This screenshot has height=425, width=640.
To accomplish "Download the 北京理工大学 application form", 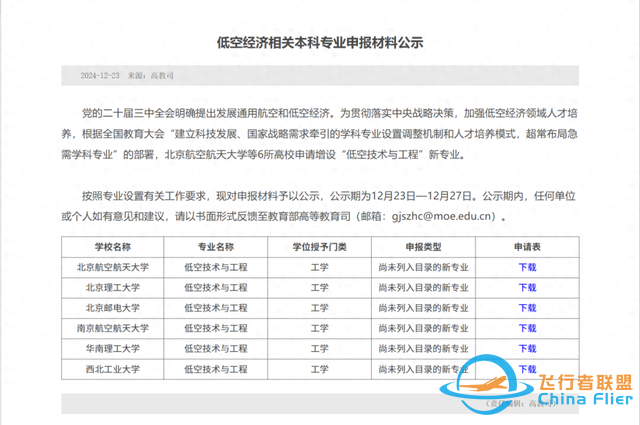I will (x=527, y=288).
